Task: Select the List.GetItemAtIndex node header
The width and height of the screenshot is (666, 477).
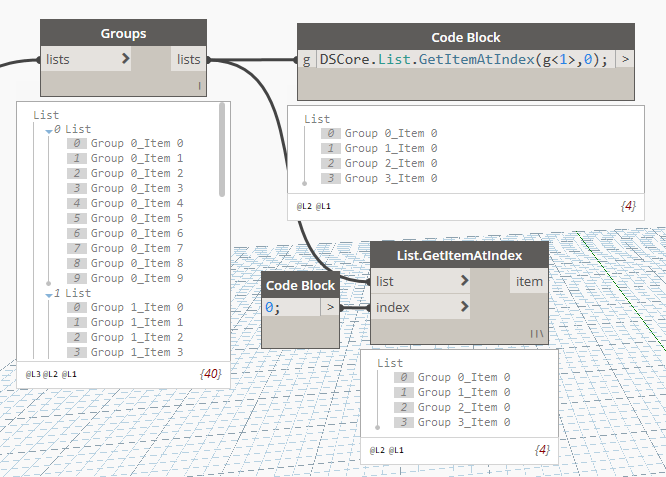Action: click(459, 255)
